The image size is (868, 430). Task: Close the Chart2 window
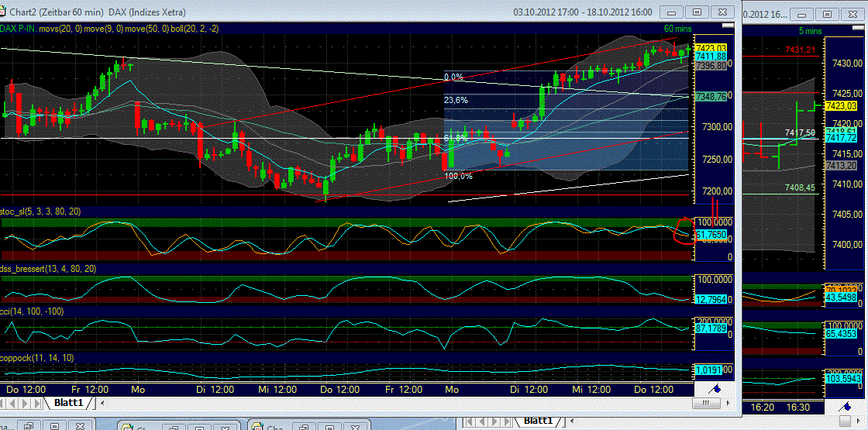click(x=722, y=12)
